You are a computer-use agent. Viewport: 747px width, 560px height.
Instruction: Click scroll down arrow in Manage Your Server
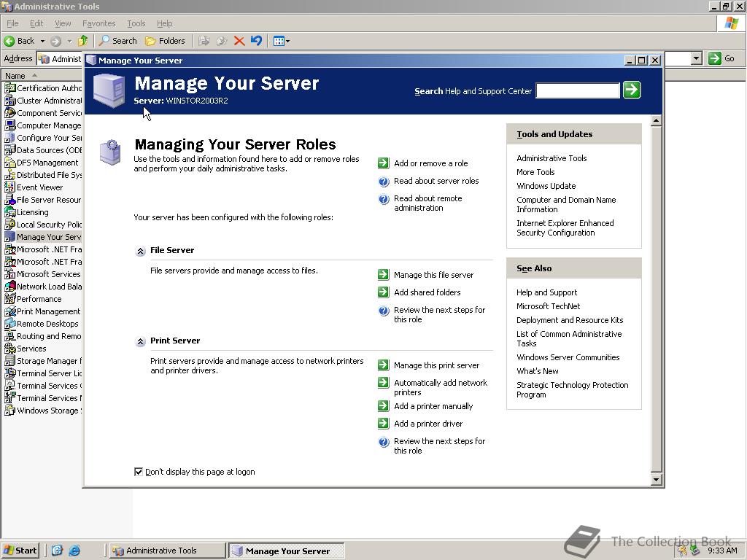[x=656, y=480]
